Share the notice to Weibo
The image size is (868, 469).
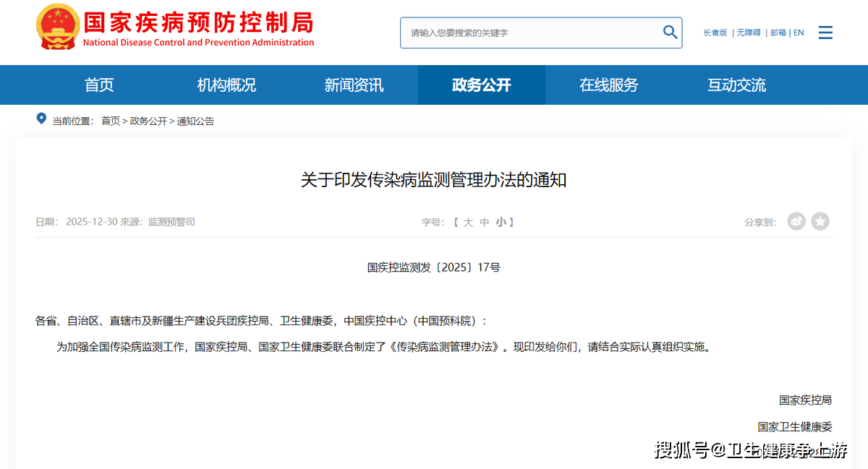tap(796, 221)
